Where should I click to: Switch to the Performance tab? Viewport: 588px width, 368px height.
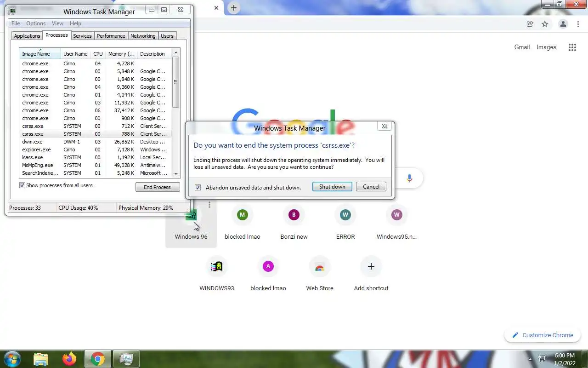[111, 36]
